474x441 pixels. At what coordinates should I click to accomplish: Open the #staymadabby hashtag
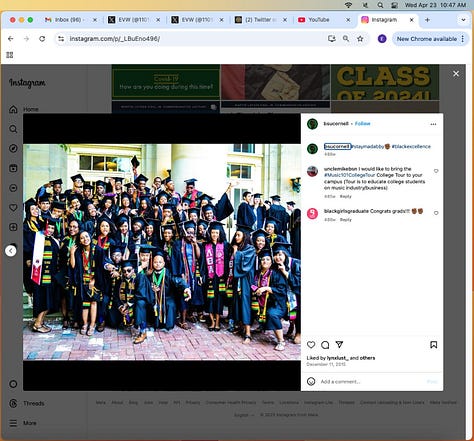[x=368, y=146]
